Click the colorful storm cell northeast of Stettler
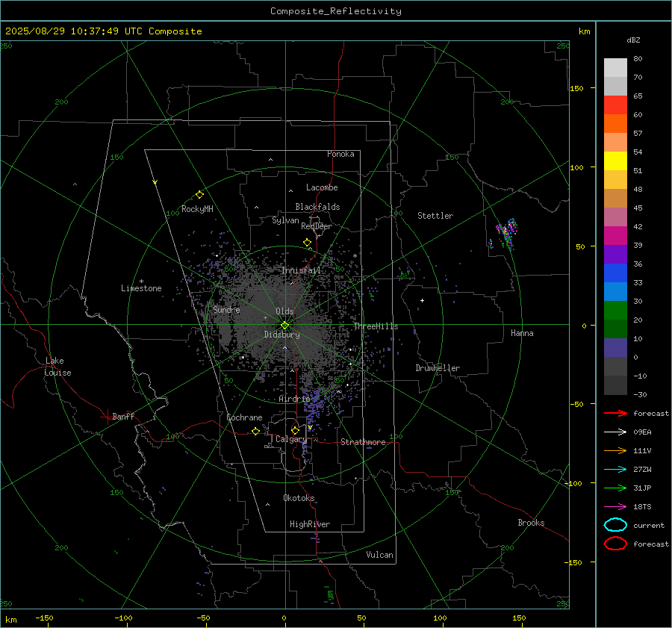 click(x=506, y=231)
